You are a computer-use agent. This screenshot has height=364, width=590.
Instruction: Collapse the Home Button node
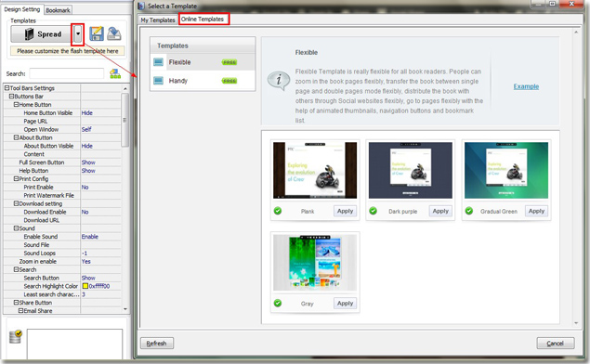(x=16, y=105)
